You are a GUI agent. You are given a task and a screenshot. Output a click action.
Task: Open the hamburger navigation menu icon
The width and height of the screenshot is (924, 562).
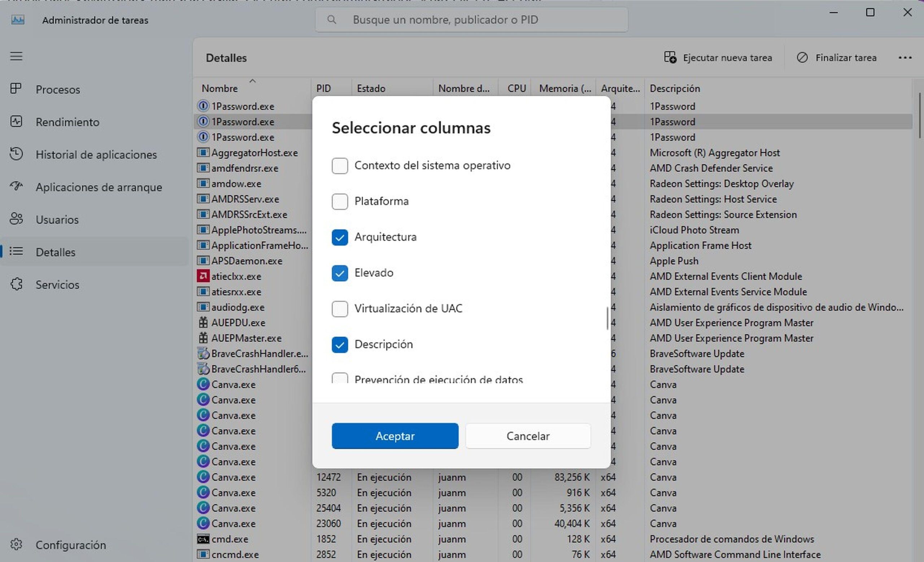coord(16,57)
